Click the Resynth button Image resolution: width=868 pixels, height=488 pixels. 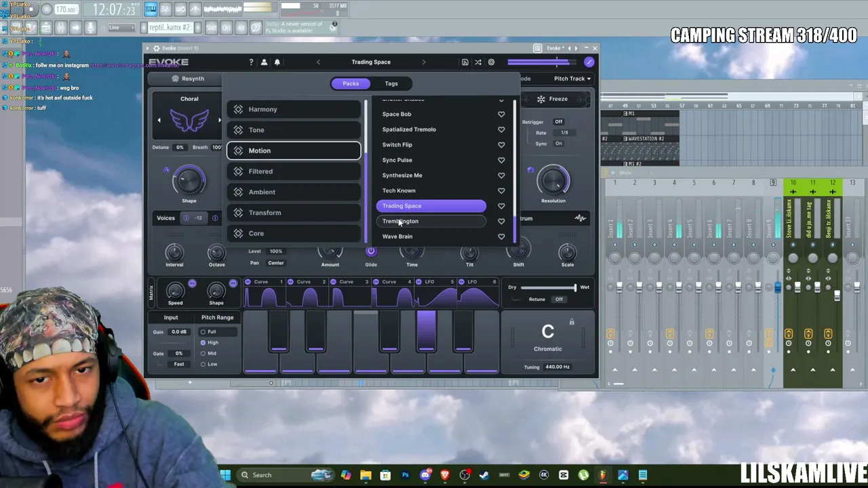point(188,79)
